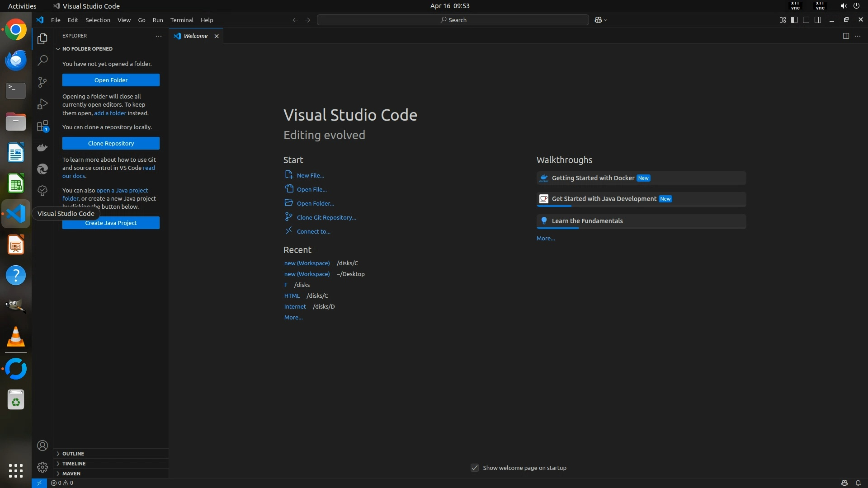Click the top Search command box

pos(453,20)
